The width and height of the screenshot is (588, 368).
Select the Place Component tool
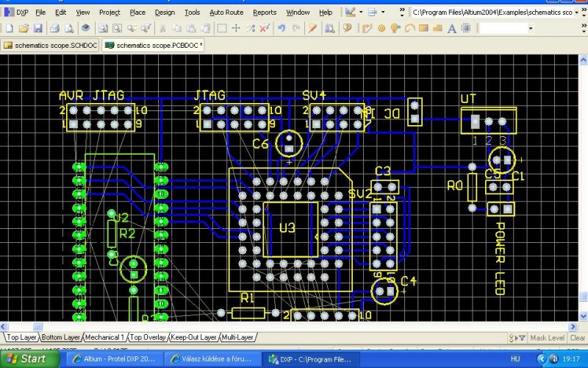(466, 28)
